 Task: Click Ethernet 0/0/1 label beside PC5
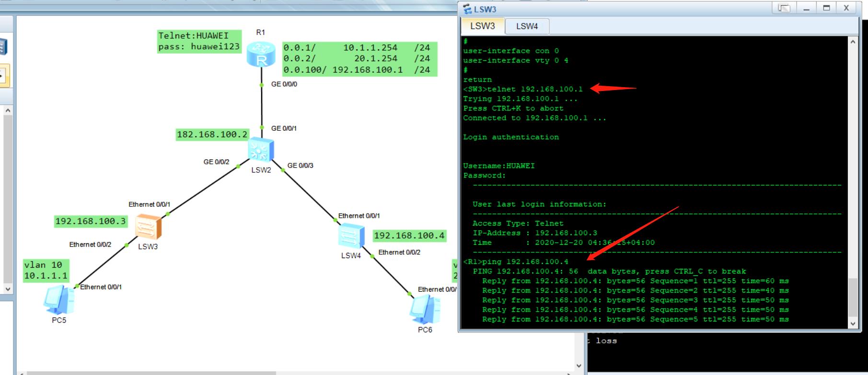coord(101,287)
